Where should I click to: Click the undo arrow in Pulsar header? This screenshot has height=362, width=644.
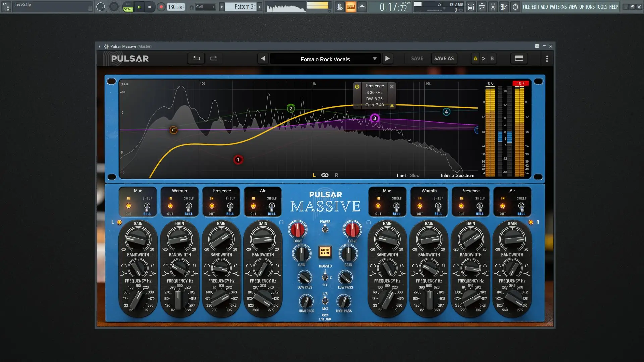pos(196,58)
